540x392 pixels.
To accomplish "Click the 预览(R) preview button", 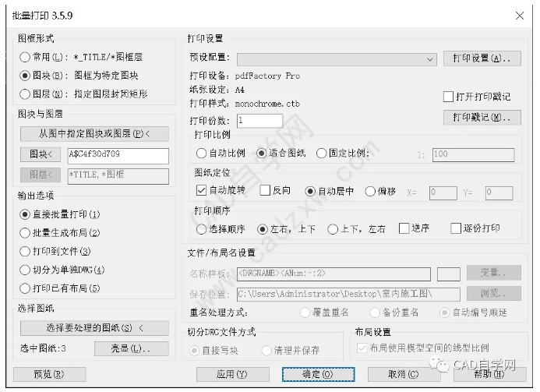I will [x=50, y=374].
